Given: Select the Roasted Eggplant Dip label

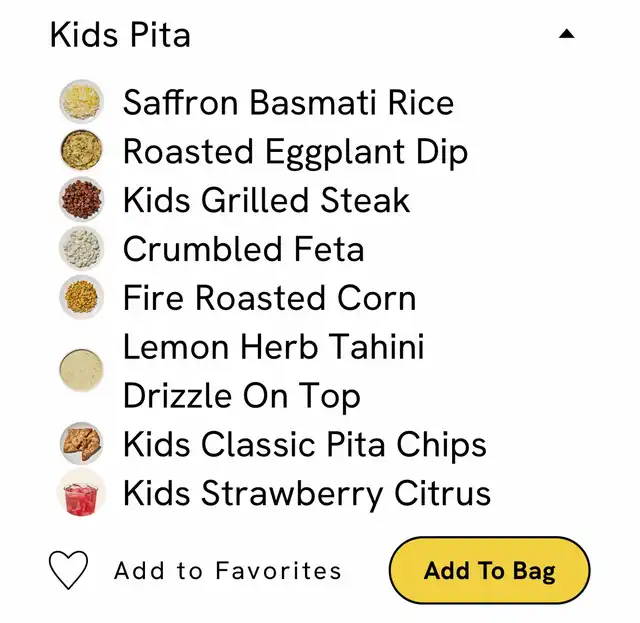Looking at the screenshot, I should (295, 151).
